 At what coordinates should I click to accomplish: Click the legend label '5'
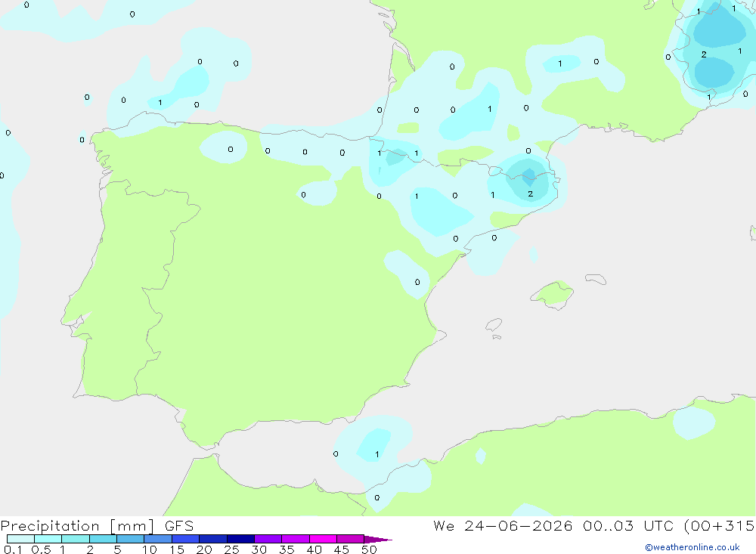[x=117, y=549]
